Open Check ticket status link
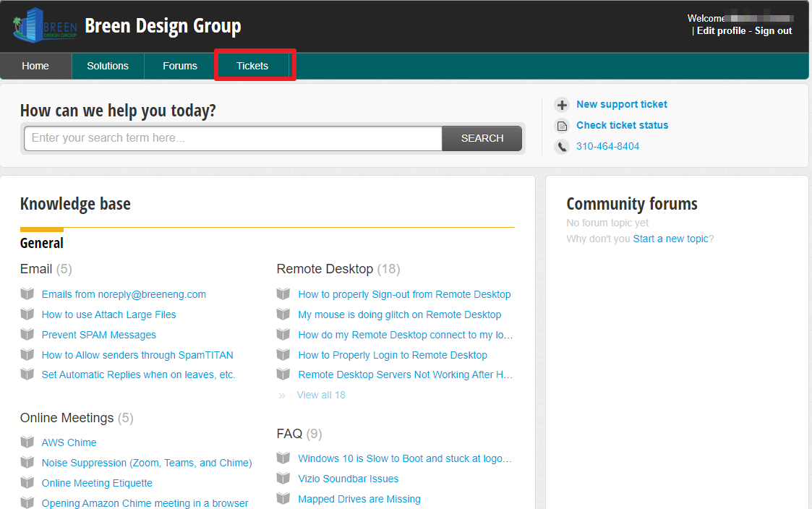 (622, 125)
